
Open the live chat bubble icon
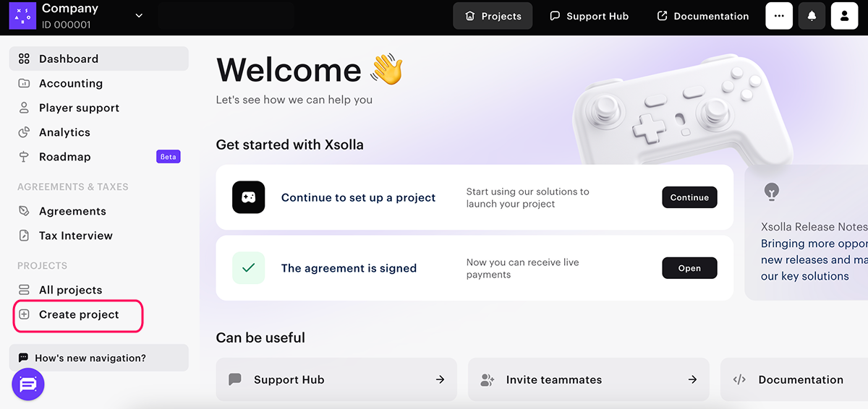(28, 384)
